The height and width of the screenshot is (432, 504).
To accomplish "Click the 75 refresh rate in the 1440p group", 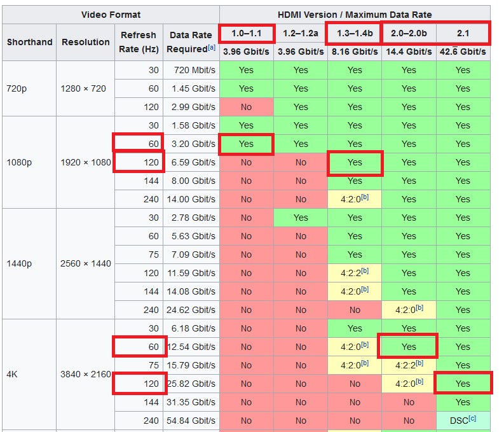I will (139, 254).
